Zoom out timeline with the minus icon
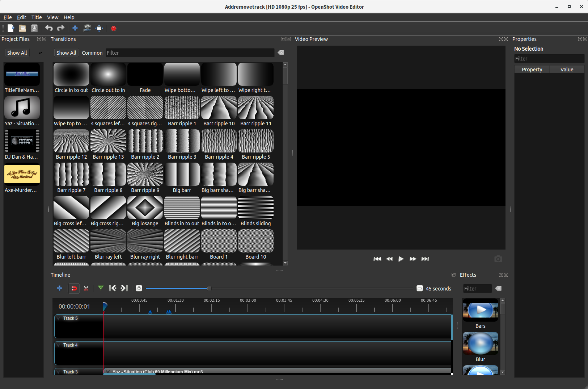Image resolution: width=588 pixels, height=389 pixels. tap(420, 289)
